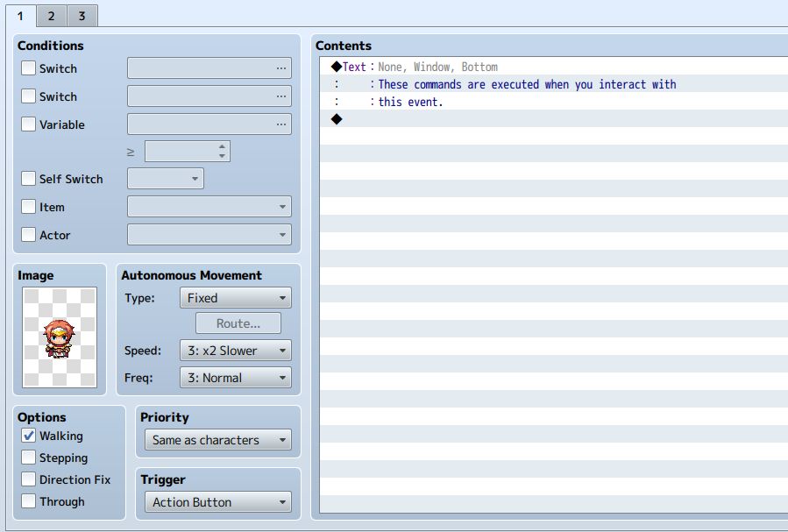Image resolution: width=788 pixels, height=532 pixels.
Task: Select the empty diamond command row
Action: pos(554,119)
